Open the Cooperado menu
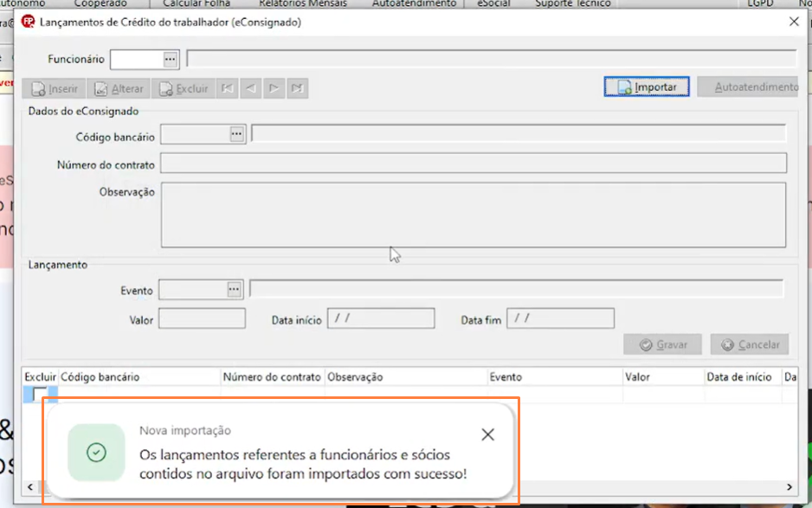This screenshot has height=508, width=812. click(100, 3)
